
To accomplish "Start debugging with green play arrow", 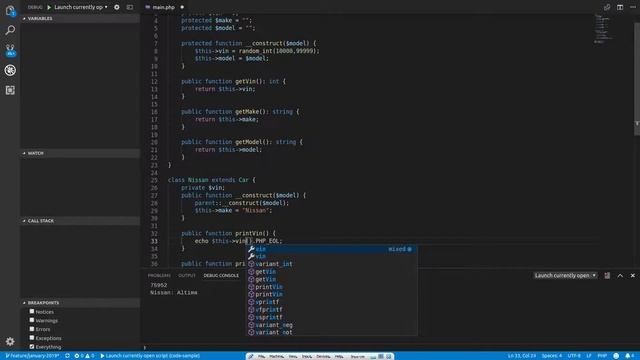I will click(x=49, y=7).
